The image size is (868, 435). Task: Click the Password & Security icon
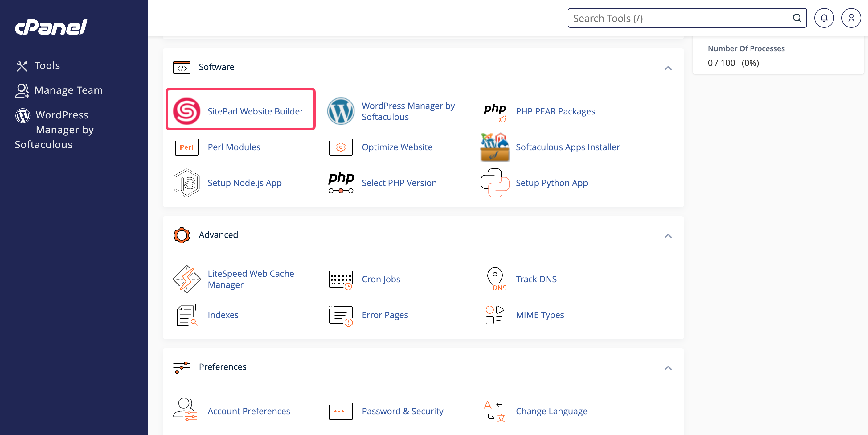coord(341,411)
